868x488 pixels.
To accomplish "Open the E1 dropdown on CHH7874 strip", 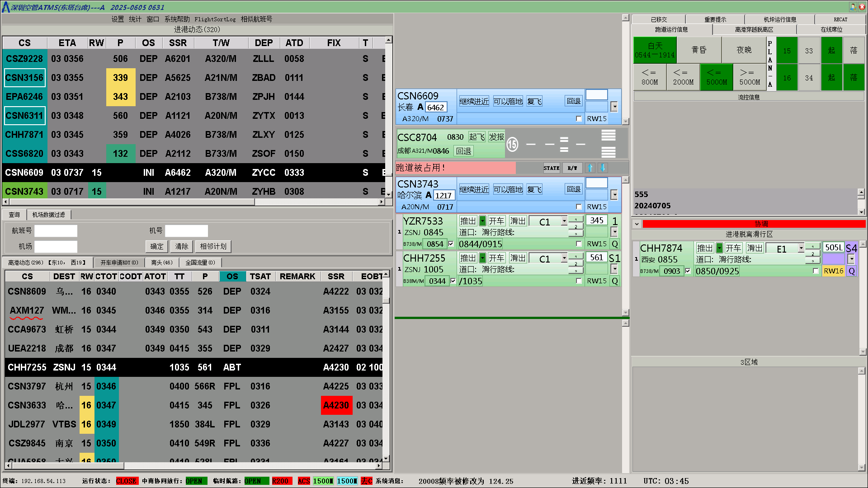I will pyautogui.click(x=801, y=248).
